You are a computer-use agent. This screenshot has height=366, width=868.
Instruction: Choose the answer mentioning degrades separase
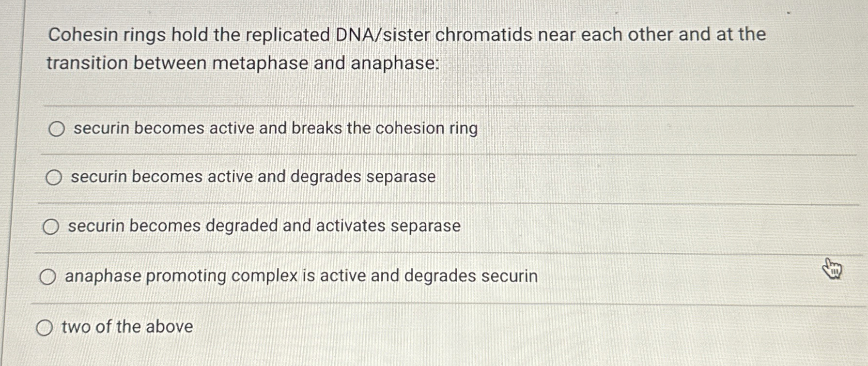[x=252, y=178]
